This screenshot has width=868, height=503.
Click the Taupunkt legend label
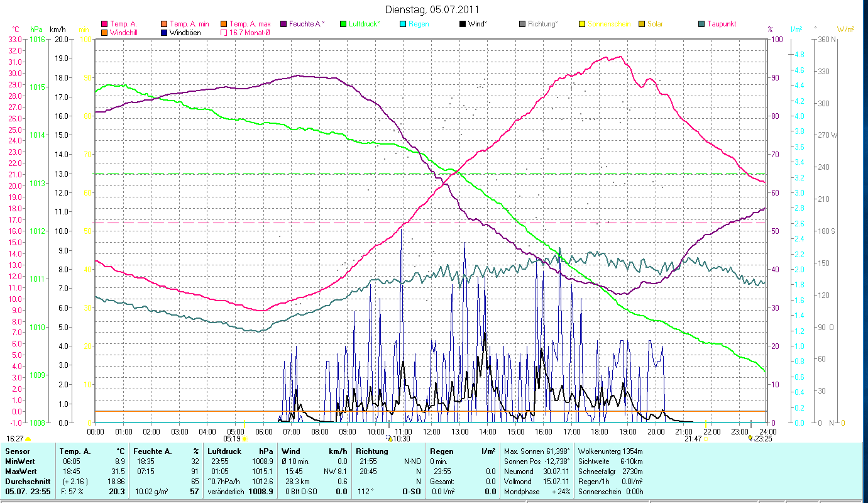[x=721, y=25]
